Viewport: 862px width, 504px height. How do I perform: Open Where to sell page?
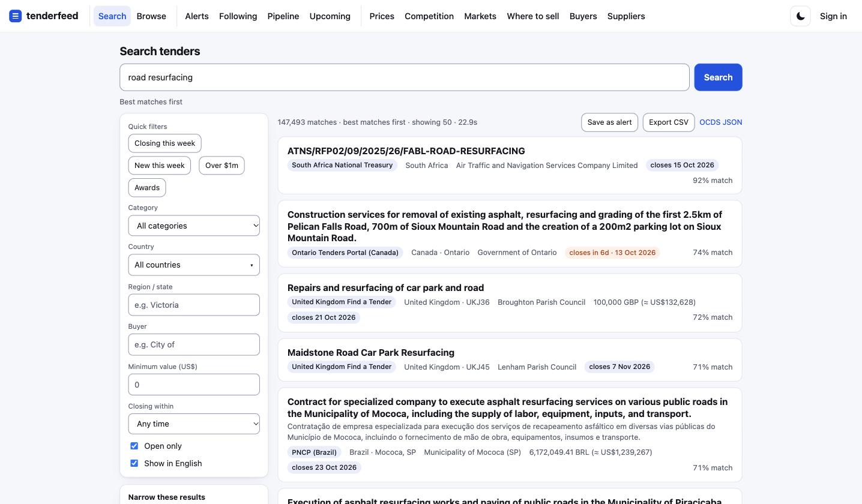point(533,16)
